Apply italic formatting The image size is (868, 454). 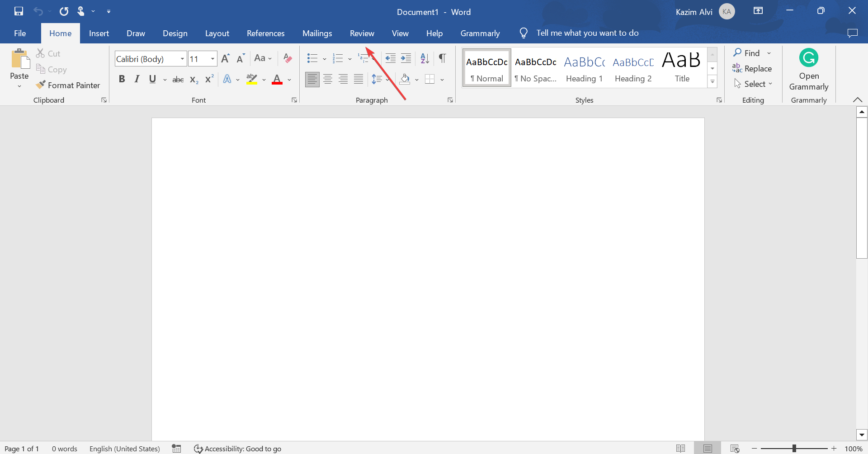pos(137,79)
